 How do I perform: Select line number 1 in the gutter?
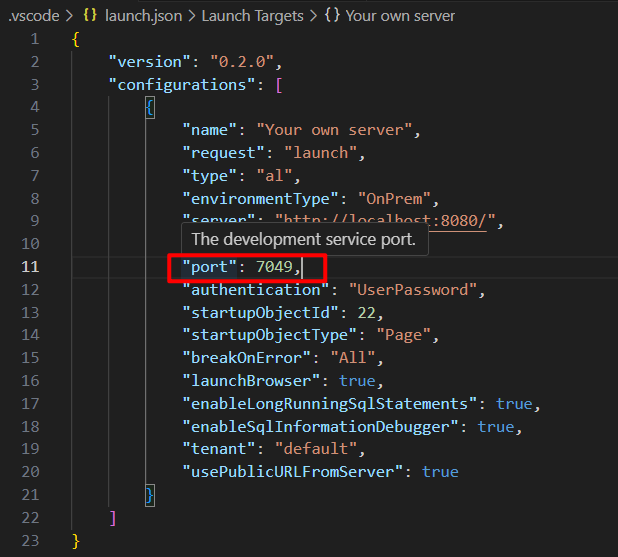point(34,38)
